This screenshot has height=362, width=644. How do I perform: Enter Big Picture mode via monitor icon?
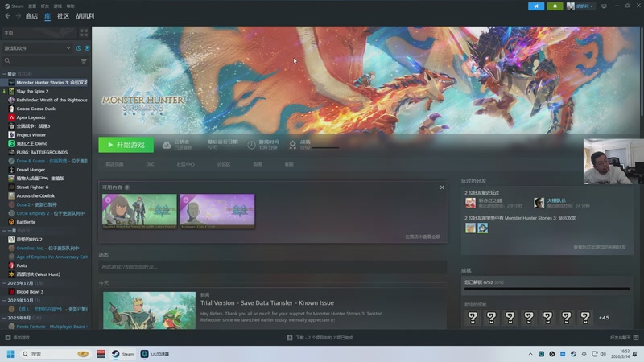(x=604, y=6)
